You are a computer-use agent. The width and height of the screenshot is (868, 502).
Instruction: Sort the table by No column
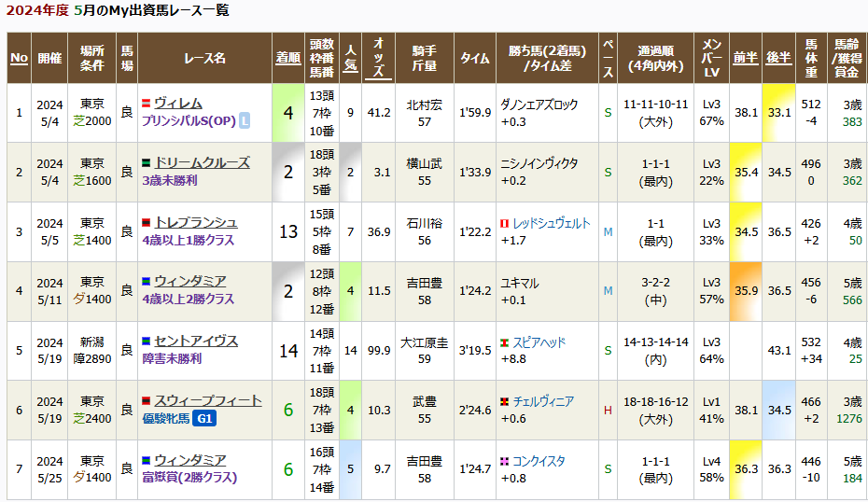coord(19,58)
